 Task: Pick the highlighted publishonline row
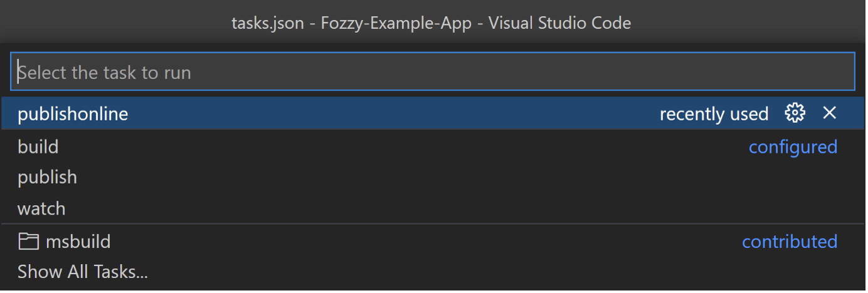point(433,114)
